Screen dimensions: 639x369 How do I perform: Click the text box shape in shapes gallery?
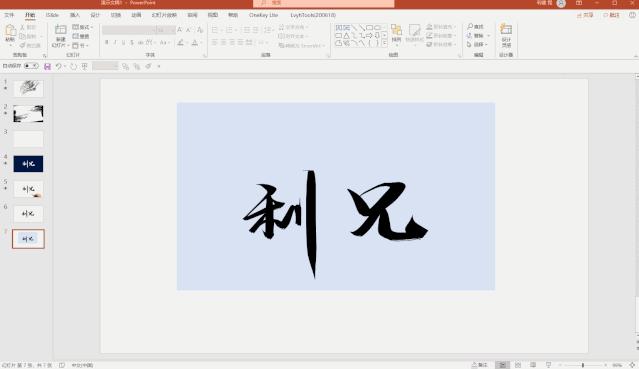click(338, 28)
